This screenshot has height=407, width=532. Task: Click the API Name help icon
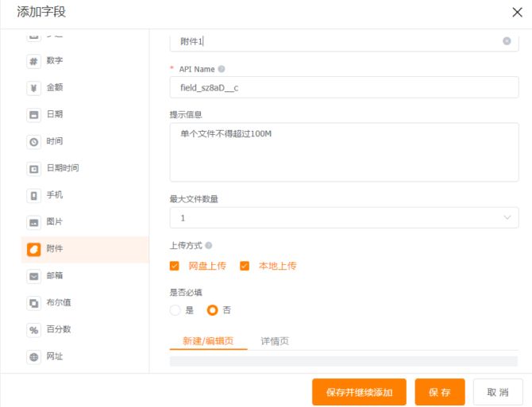click(x=222, y=69)
